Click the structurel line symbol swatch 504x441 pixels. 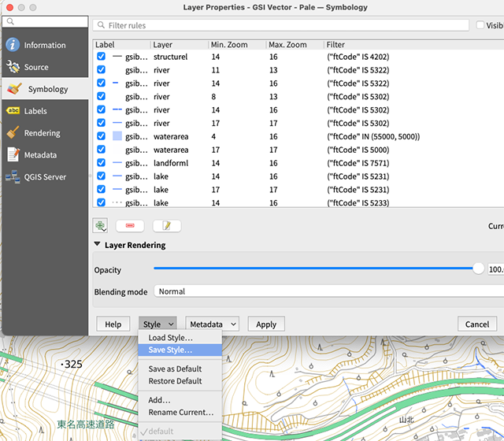(117, 57)
